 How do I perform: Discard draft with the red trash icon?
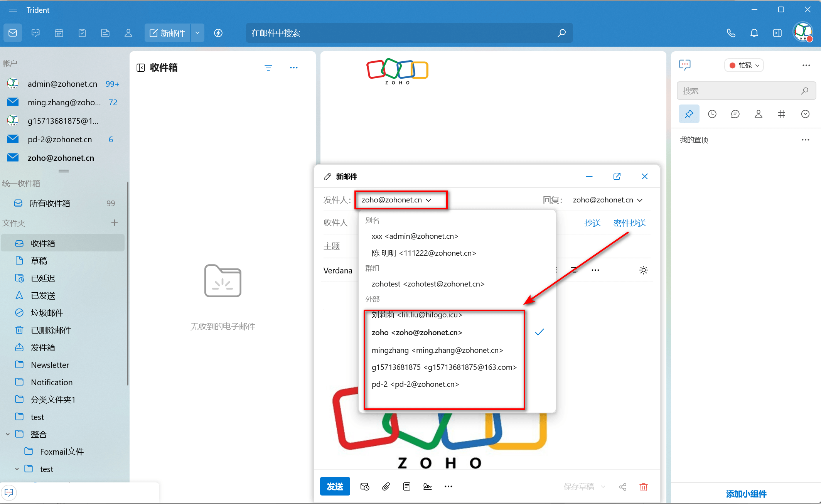click(x=644, y=487)
